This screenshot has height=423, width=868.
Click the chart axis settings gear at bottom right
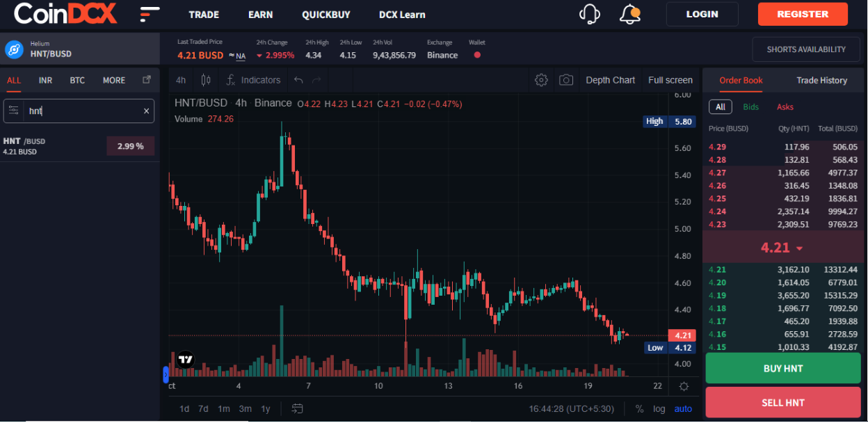click(684, 386)
